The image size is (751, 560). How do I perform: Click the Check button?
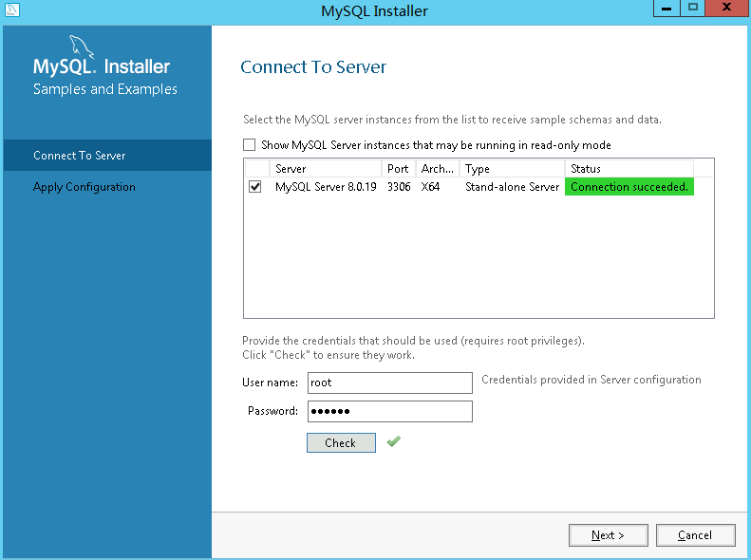(341, 442)
